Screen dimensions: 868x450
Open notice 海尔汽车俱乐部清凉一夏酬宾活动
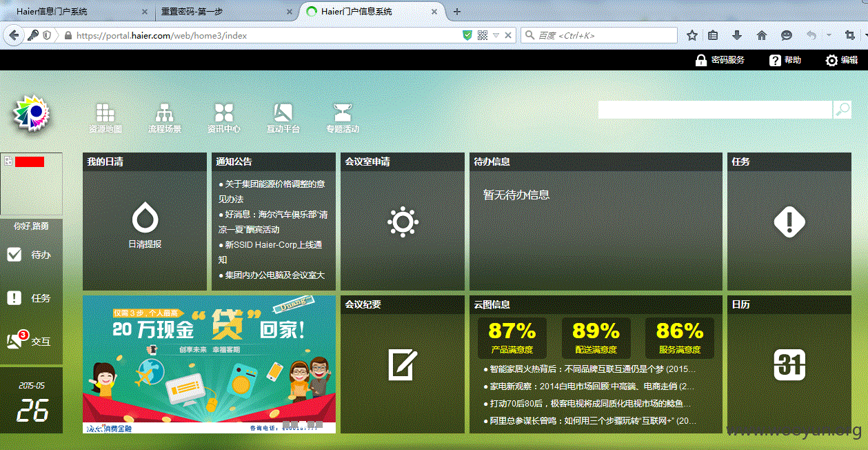[272, 222]
